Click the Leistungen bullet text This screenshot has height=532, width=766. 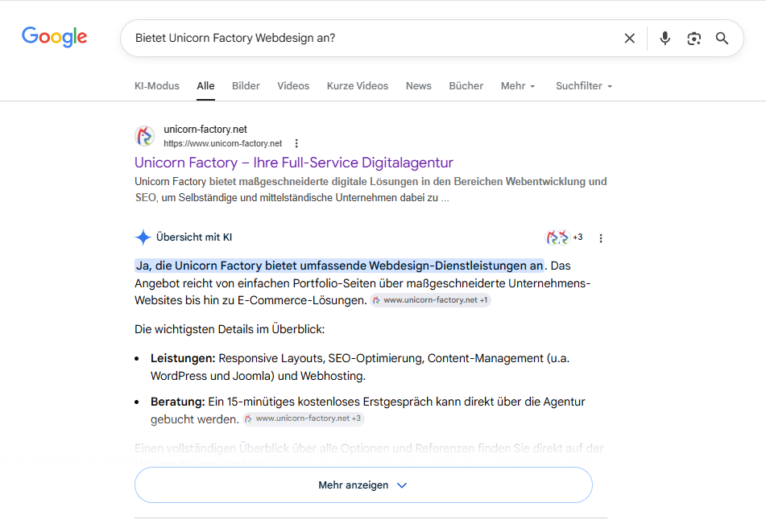360,367
